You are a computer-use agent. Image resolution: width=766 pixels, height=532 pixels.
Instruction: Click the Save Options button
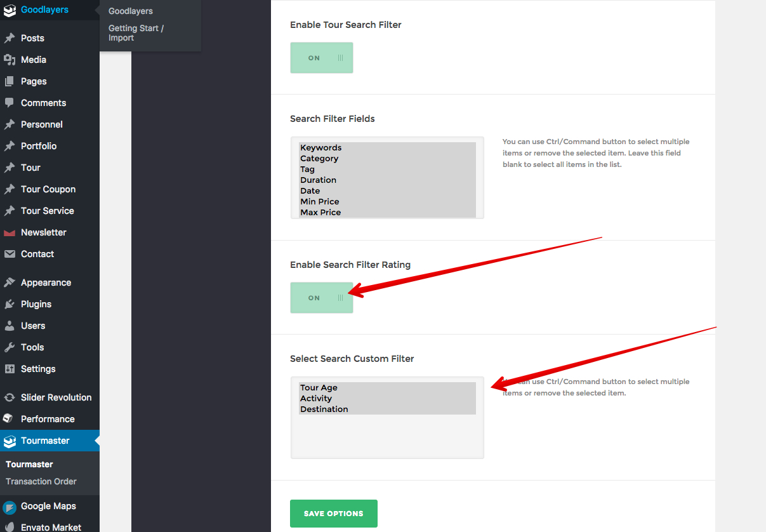[333, 514]
